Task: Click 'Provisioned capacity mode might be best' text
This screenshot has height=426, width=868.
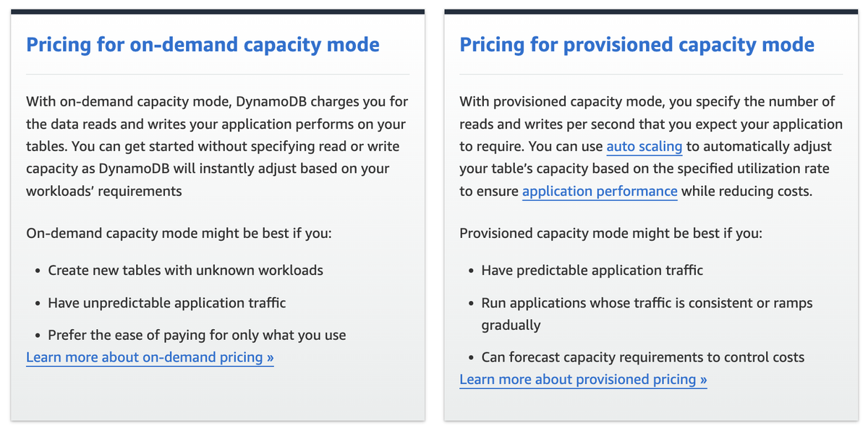Action: point(610,234)
